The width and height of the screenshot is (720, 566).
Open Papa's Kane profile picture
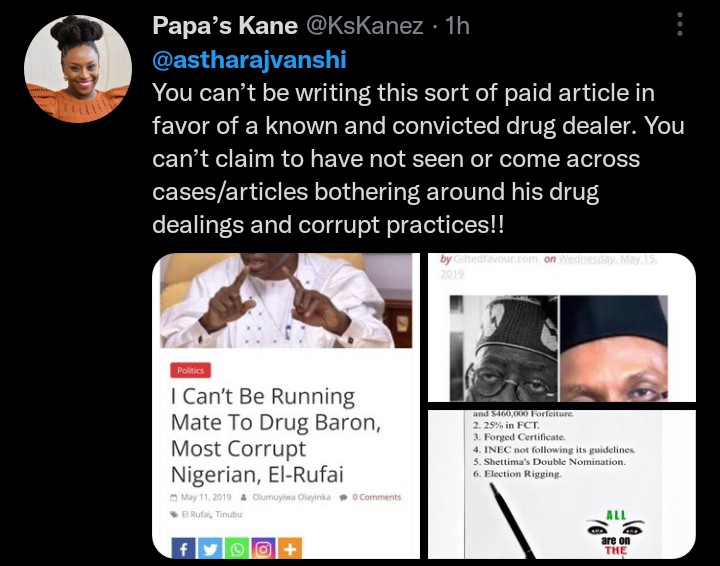(x=78, y=69)
